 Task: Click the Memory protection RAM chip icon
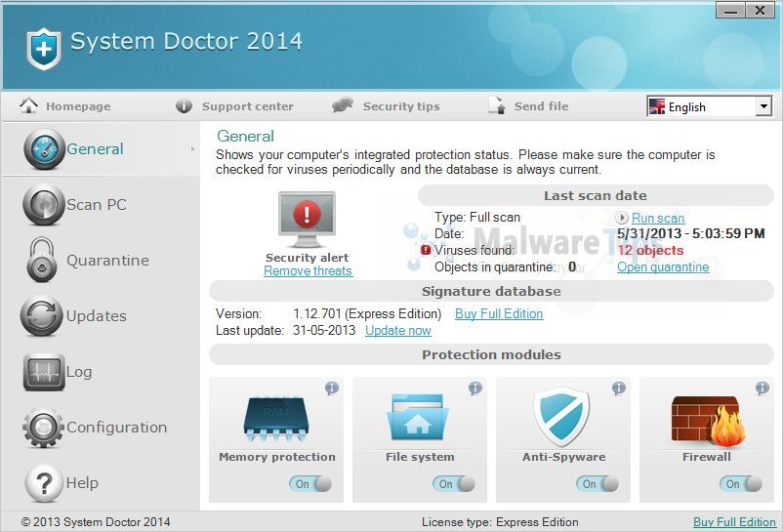click(276, 419)
